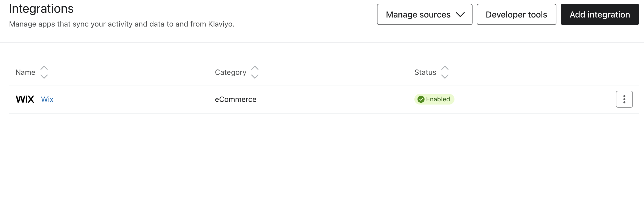Open the three-dot menu for Wix
The height and width of the screenshot is (208, 644).
[624, 99]
